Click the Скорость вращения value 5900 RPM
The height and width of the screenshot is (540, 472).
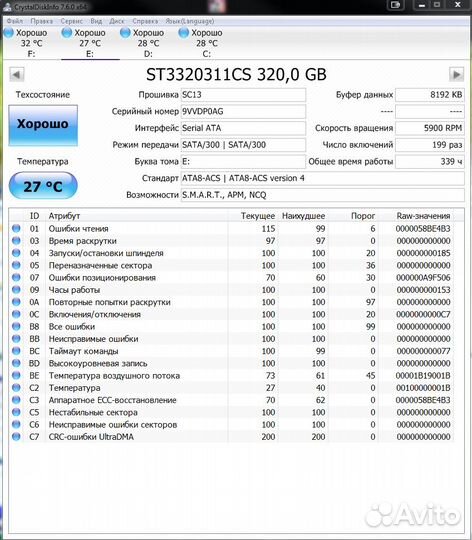pyautogui.click(x=430, y=128)
